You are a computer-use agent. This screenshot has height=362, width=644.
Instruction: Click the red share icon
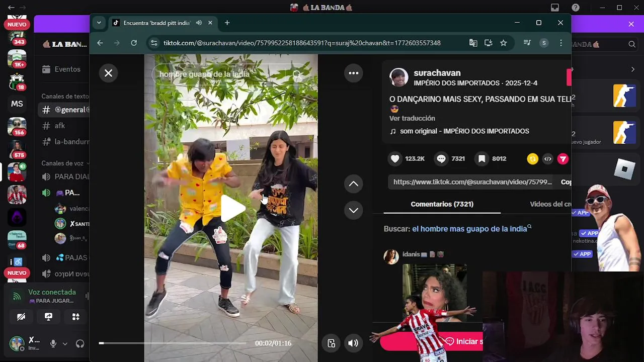click(563, 159)
